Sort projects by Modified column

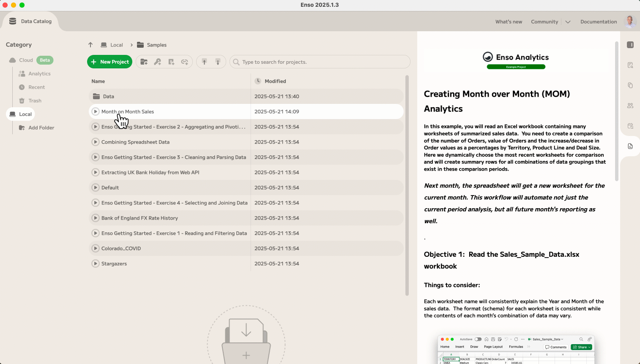click(x=275, y=81)
